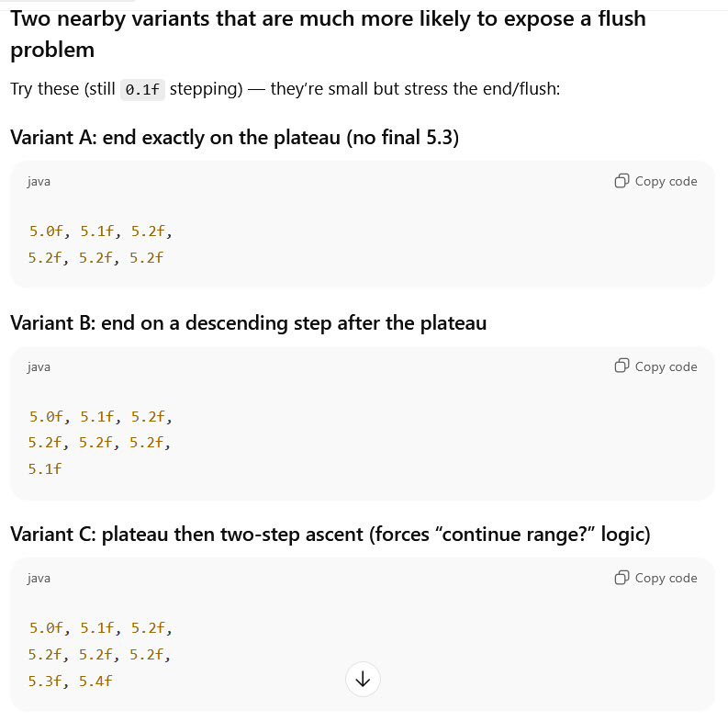Click the java label in Variant A block

coord(39,182)
